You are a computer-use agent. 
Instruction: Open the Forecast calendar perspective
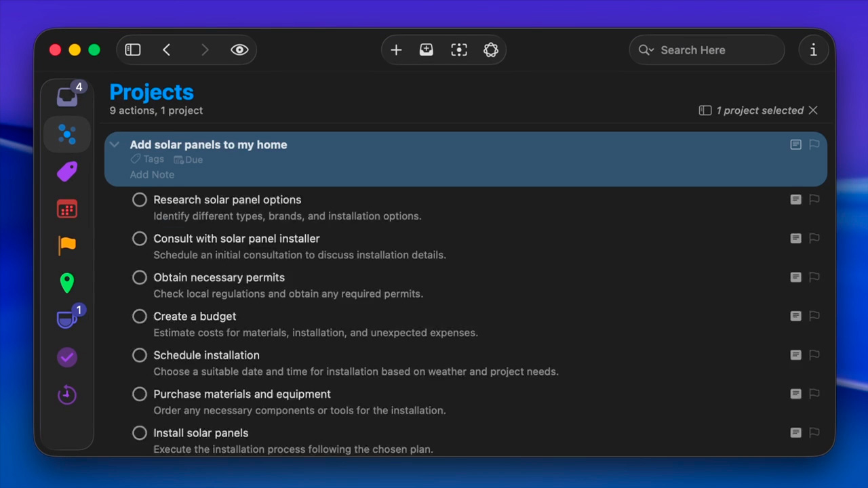[x=67, y=209]
